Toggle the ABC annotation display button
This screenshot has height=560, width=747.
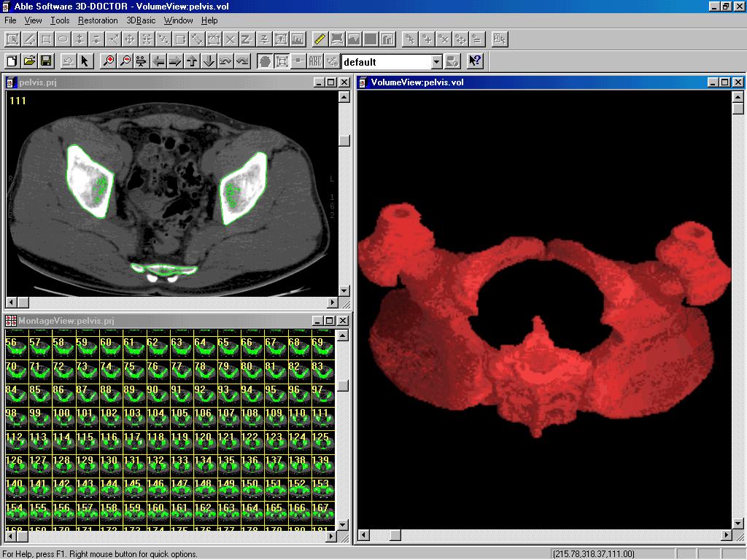(315, 61)
